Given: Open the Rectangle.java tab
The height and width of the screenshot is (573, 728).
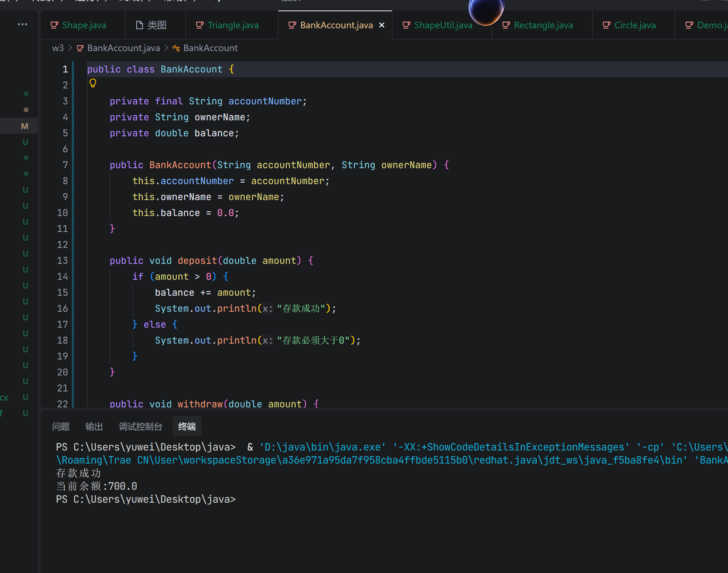Looking at the screenshot, I should pyautogui.click(x=543, y=25).
